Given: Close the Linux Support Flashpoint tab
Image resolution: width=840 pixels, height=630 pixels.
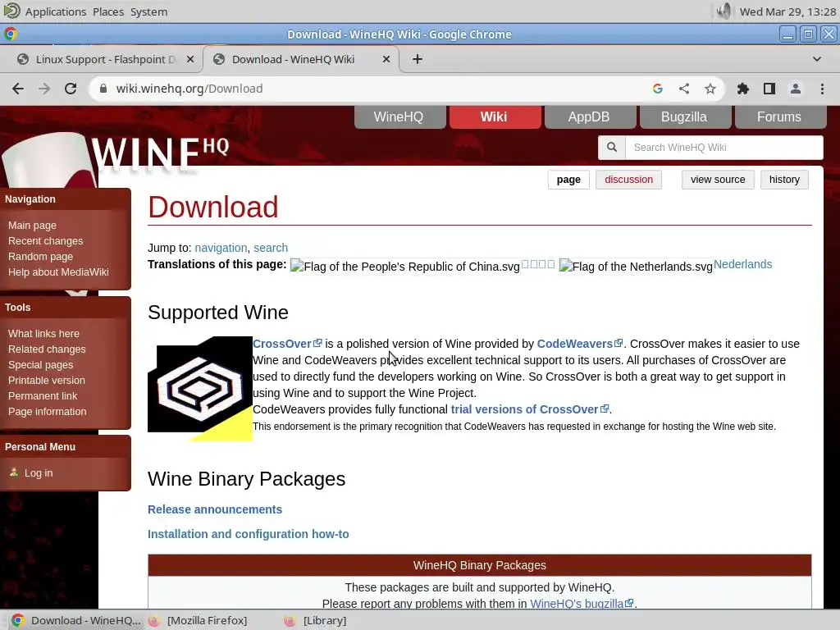Looking at the screenshot, I should pyautogui.click(x=190, y=59).
